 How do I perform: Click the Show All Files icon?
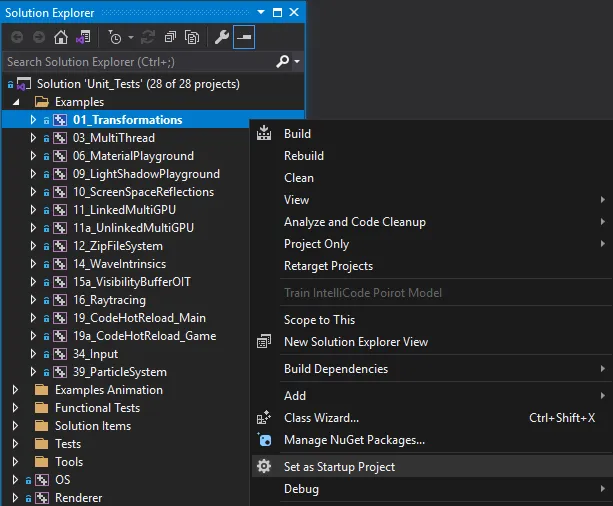point(191,37)
